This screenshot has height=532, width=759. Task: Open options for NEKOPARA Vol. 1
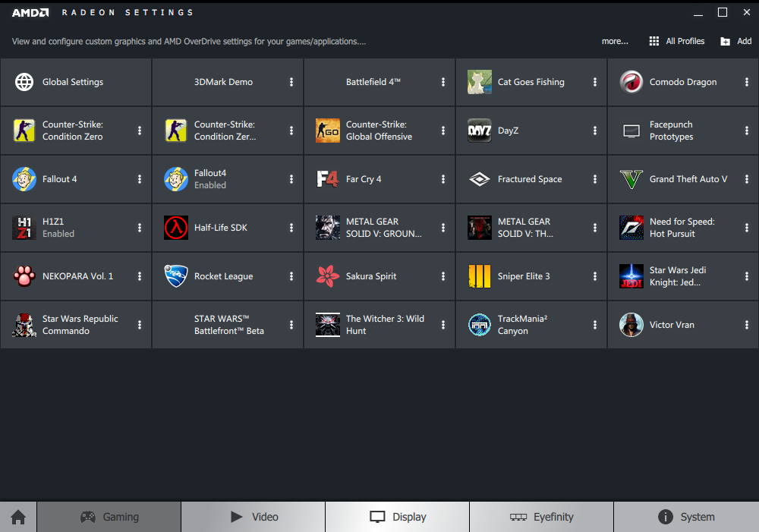click(140, 276)
